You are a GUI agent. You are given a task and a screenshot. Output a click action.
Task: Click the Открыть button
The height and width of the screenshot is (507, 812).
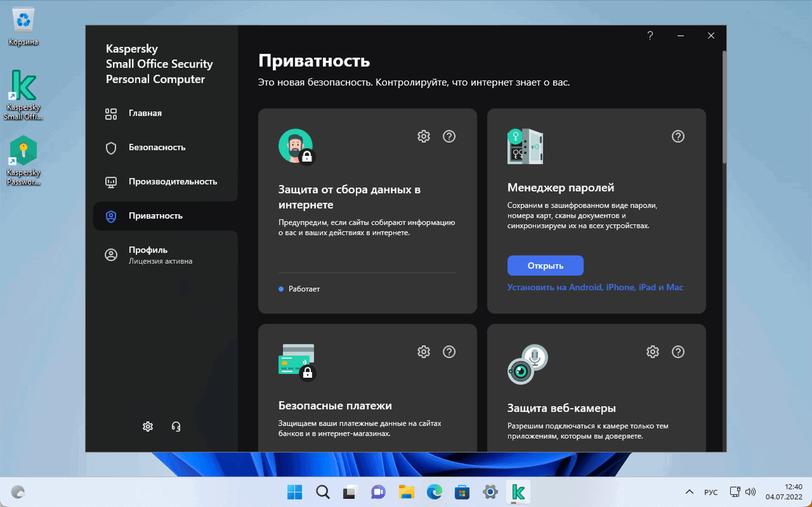tap(545, 266)
